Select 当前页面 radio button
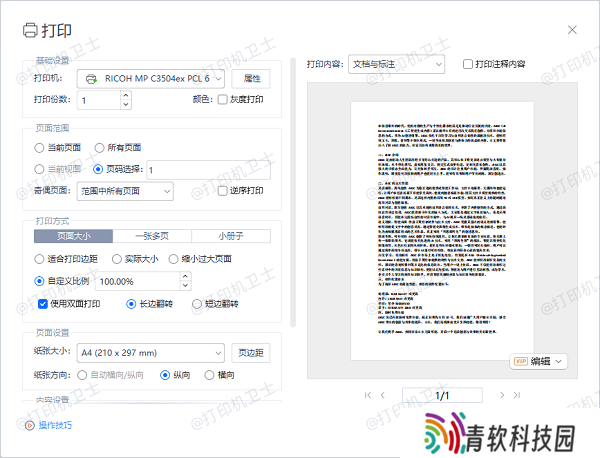This screenshot has height=458, width=600. [39, 148]
